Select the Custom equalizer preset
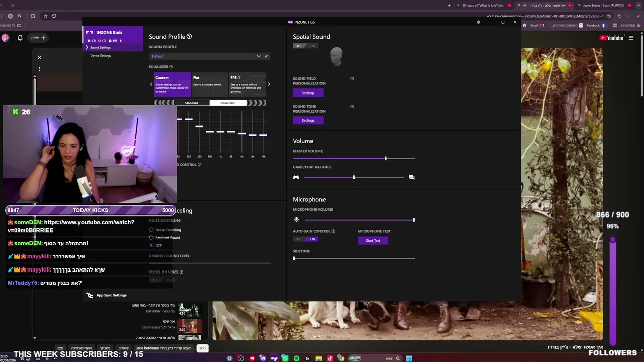The image size is (644, 362). [172, 84]
